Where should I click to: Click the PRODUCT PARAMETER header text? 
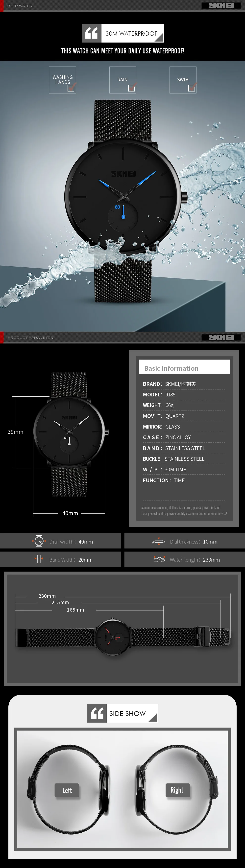pyautogui.click(x=30, y=337)
